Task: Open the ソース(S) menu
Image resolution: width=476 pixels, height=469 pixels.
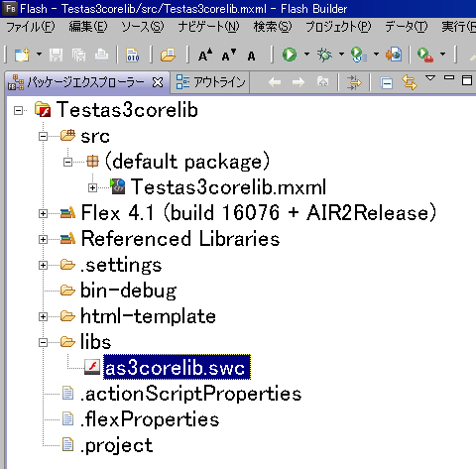Action: pos(143,27)
